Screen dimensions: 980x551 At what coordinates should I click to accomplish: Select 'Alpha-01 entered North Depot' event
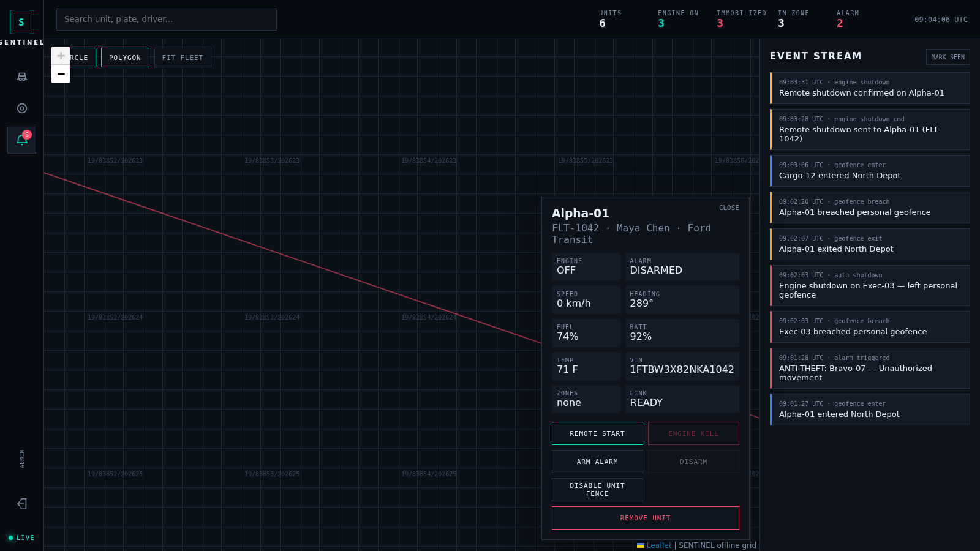click(870, 410)
